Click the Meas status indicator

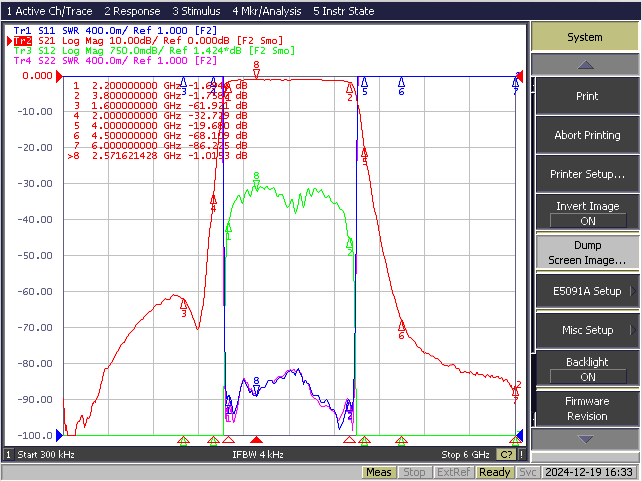coord(379,472)
